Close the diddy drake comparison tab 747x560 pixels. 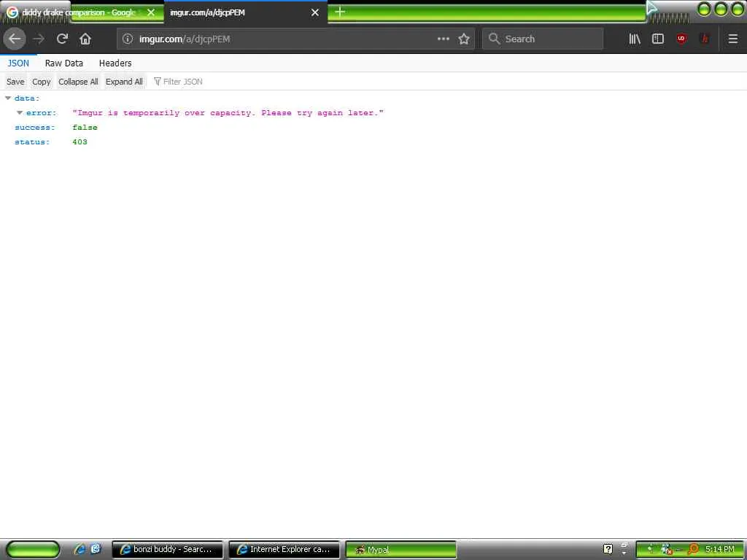(x=151, y=12)
